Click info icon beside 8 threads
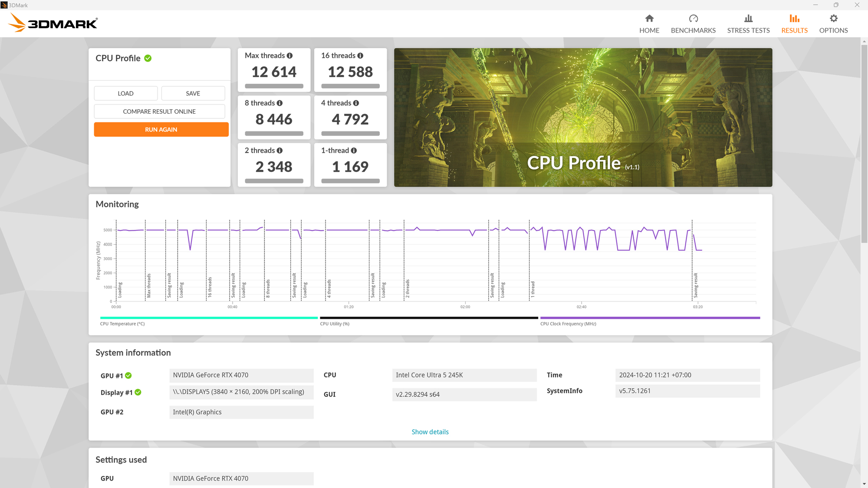The image size is (868, 488). pos(279,103)
